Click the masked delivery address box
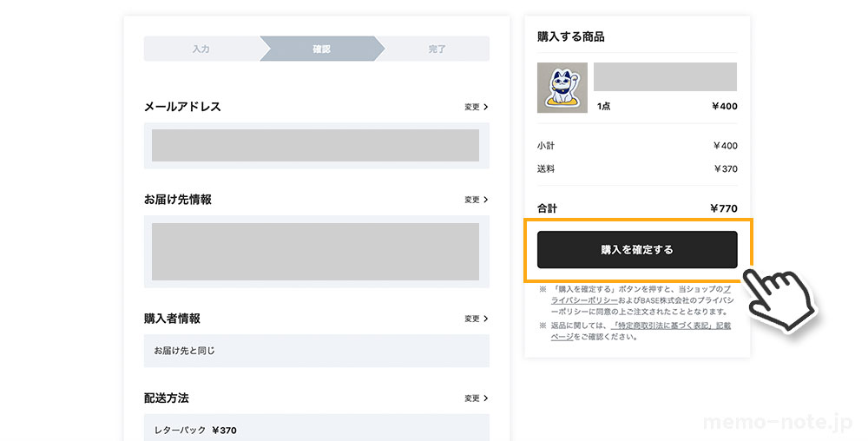Screen dimensions: 868x441 (x=316, y=252)
